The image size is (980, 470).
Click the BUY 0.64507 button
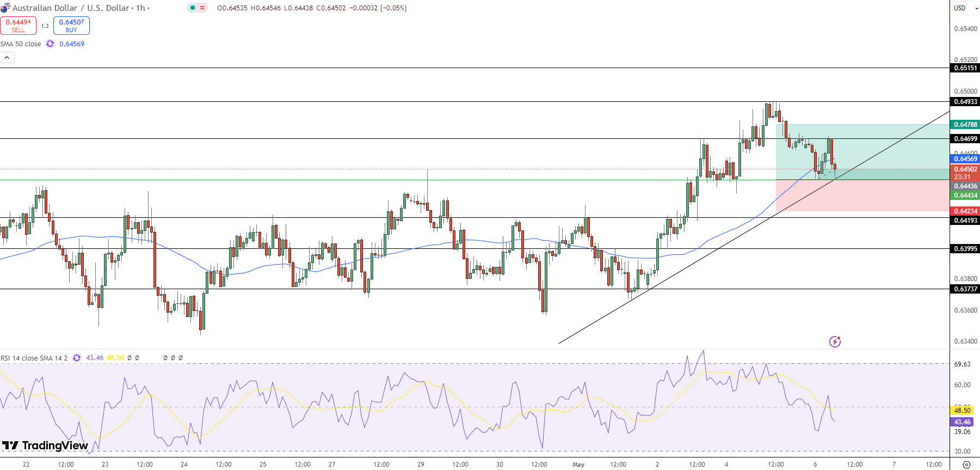71,26
